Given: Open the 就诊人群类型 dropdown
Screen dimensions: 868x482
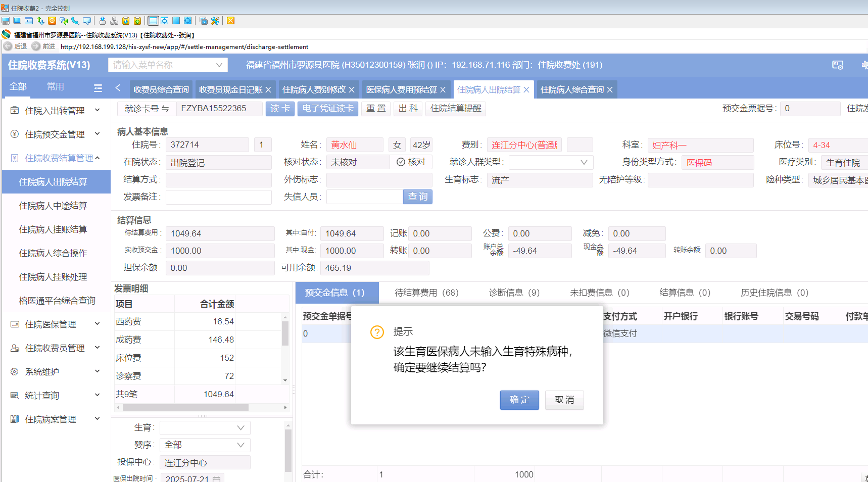Looking at the screenshot, I should pos(551,162).
